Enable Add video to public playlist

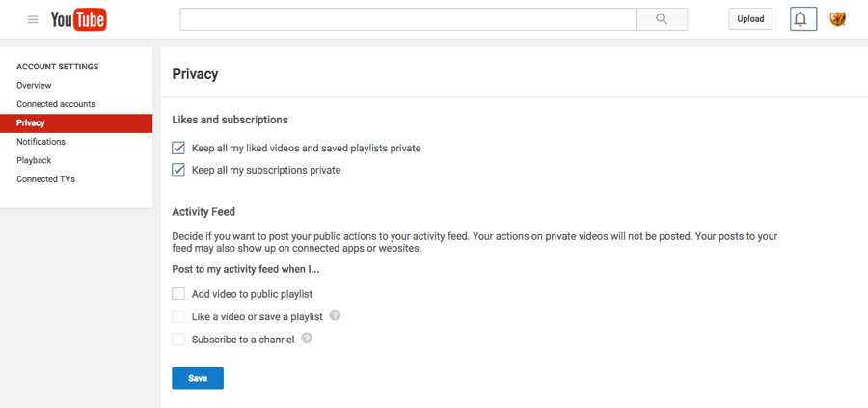(x=178, y=294)
